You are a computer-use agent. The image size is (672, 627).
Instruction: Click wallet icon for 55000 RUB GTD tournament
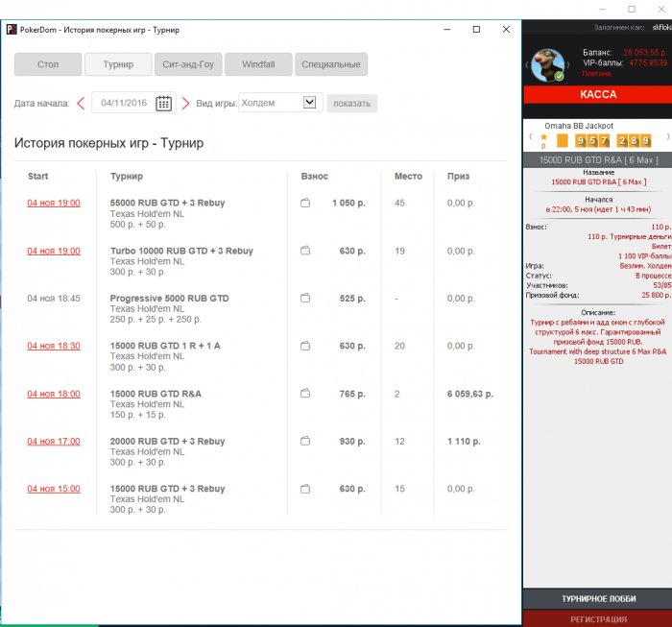[305, 203]
